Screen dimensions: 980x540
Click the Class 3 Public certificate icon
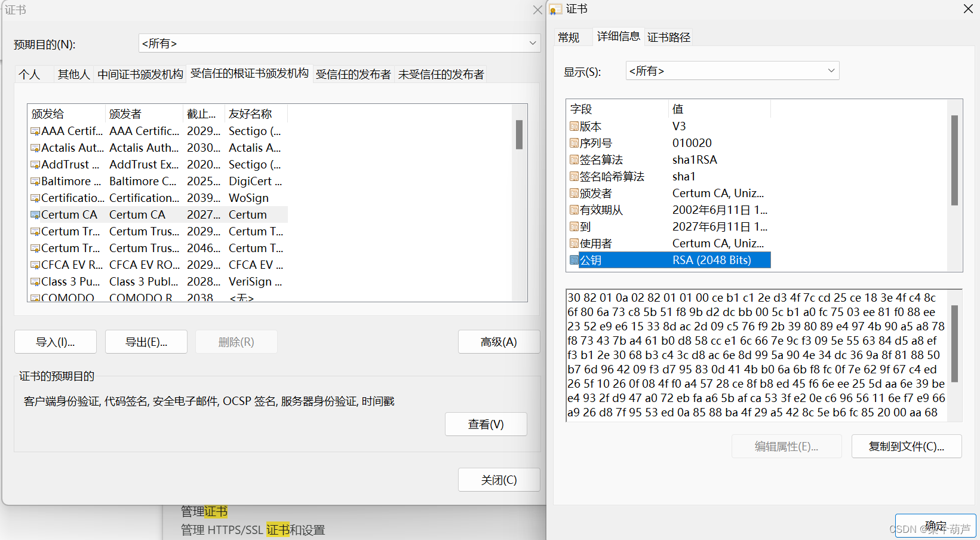36,282
